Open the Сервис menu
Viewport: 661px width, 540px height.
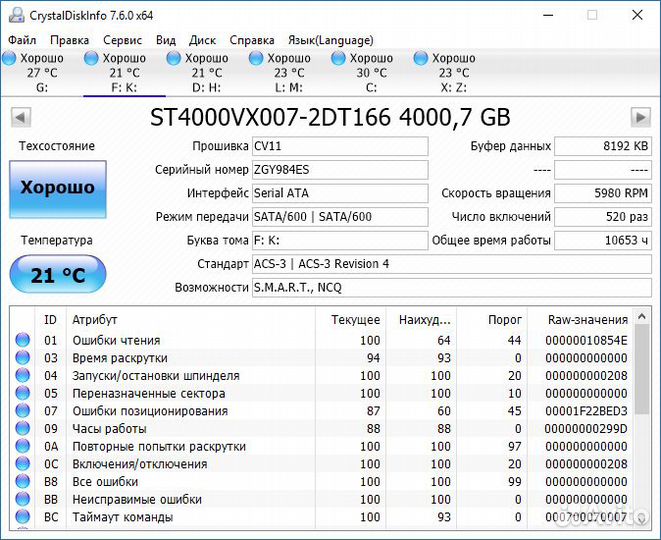(x=122, y=40)
